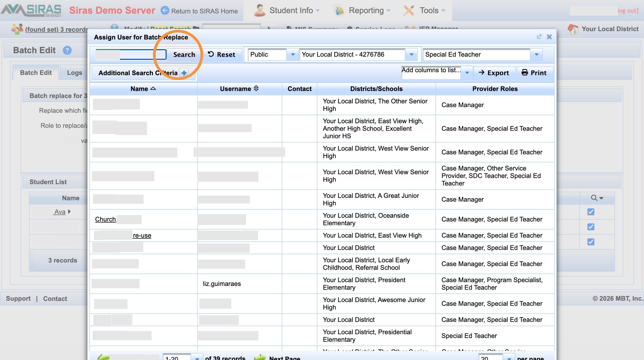The image size is (644, 360).
Task: Switch to the Batch Edit tab
Action: tap(36, 73)
